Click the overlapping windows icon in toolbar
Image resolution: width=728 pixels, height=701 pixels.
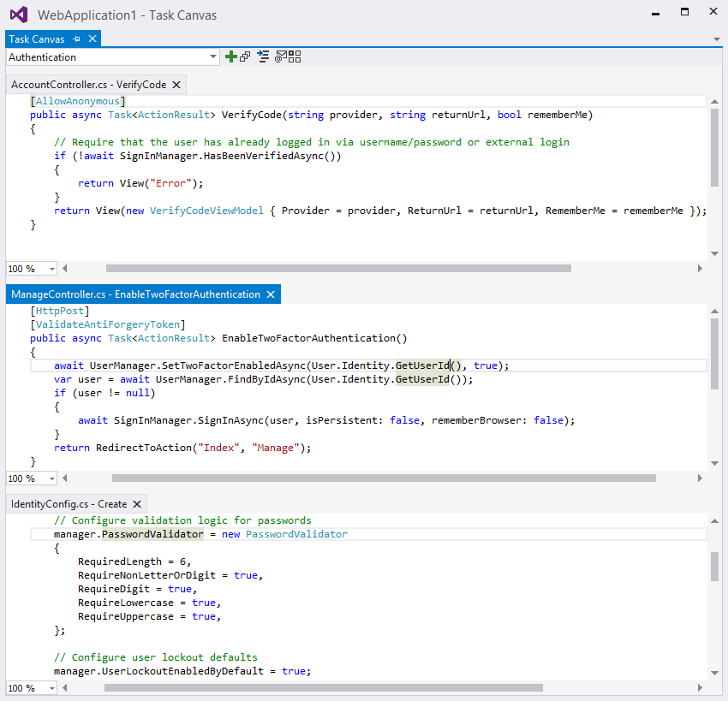245,56
